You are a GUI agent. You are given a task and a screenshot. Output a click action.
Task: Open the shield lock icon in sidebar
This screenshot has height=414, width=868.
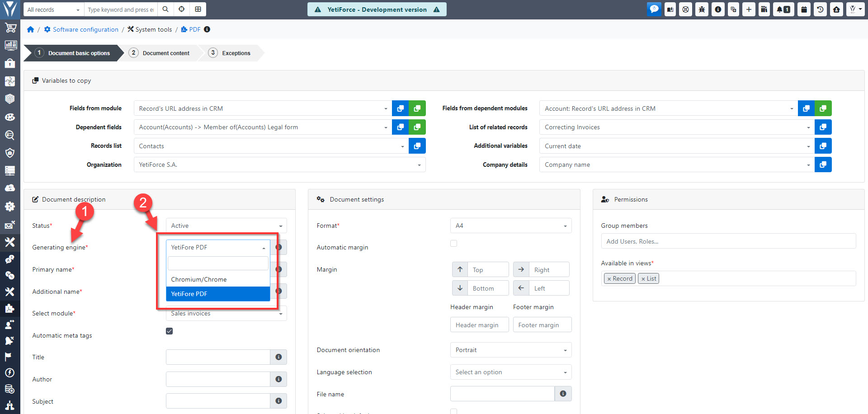(x=10, y=153)
